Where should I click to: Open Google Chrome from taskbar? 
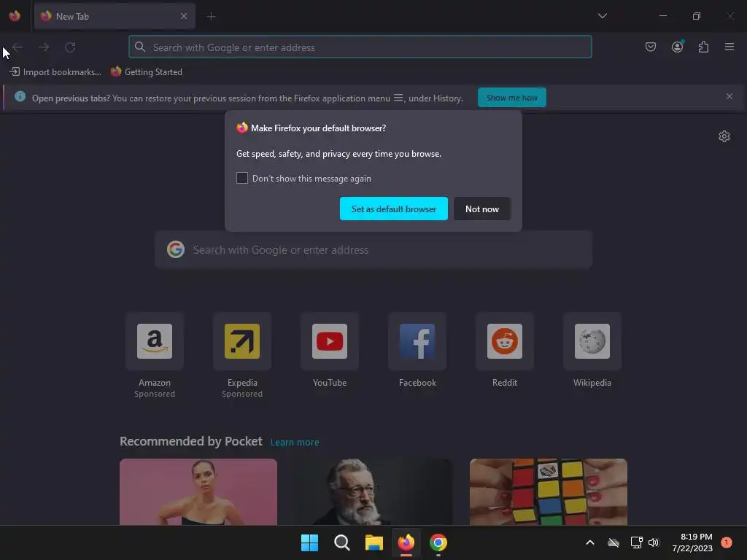(438, 542)
